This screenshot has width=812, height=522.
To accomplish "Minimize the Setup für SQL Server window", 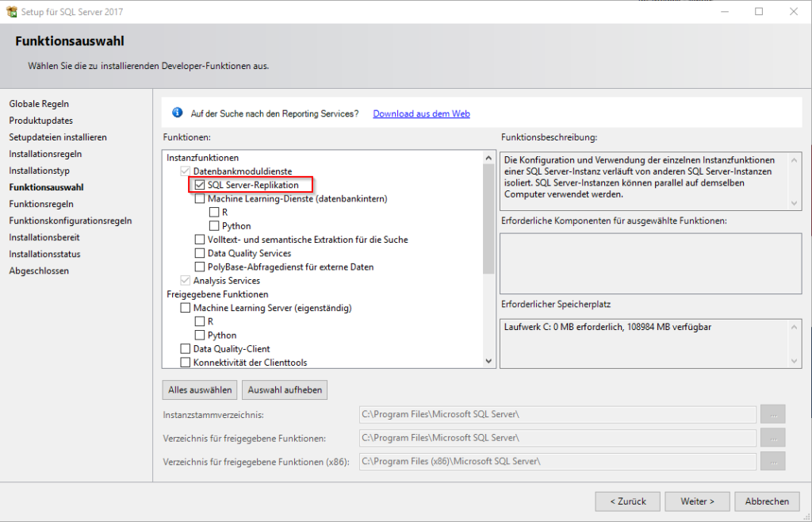I will [725, 11].
